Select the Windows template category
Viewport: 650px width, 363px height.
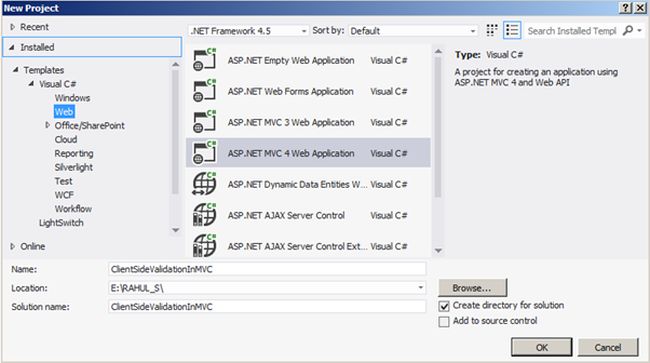pyautogui.click(x=72, y=98)
